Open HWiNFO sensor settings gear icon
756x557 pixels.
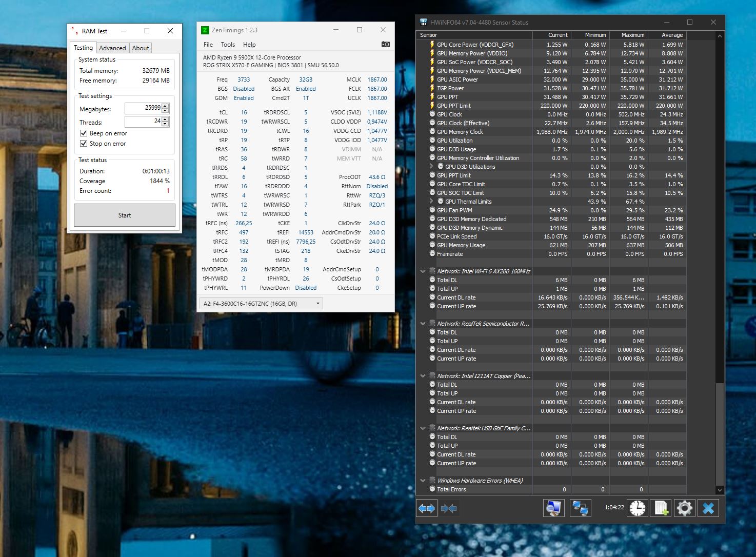coord(685,508)
